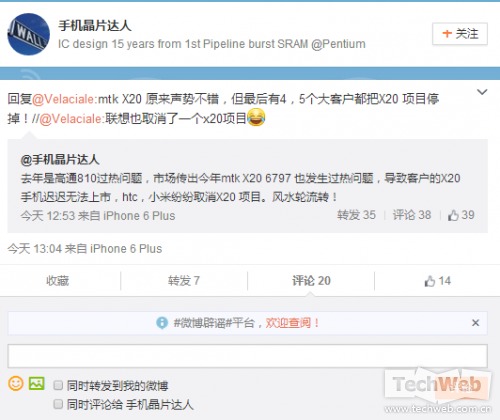Click the comment text input field
500x420 pixels.
coord(248,356)
